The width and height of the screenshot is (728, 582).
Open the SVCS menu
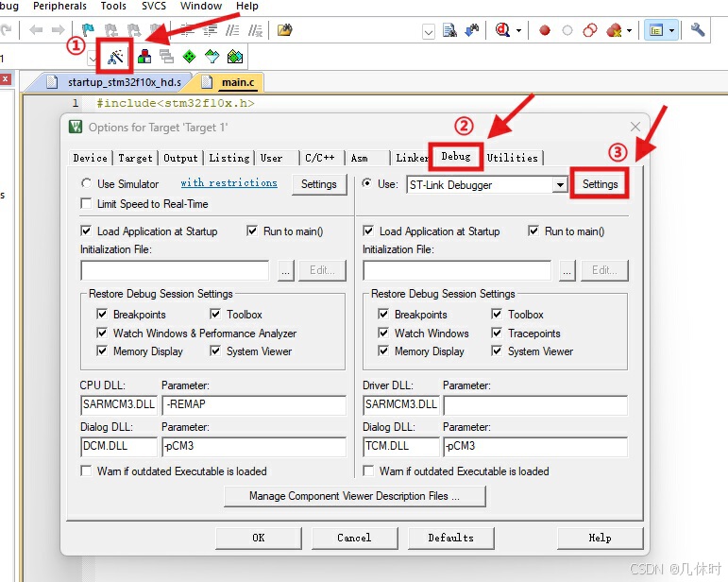click(154, 6)
